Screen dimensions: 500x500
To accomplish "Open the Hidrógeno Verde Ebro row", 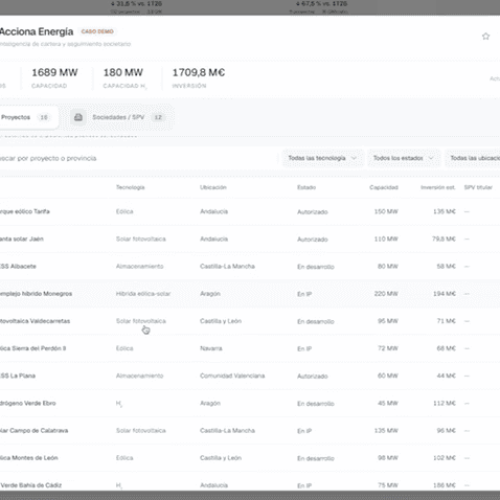I will 250,403.
